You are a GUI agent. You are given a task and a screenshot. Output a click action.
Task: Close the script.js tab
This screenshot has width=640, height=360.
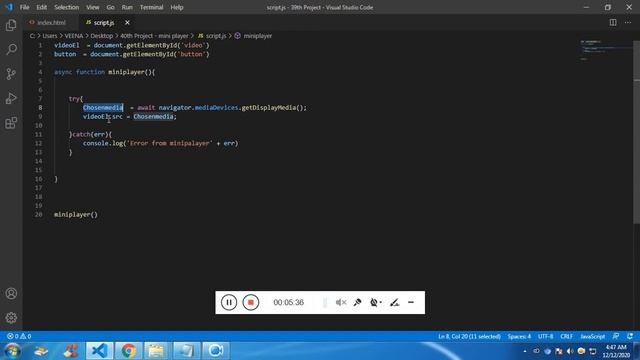pyautogui.click(x=127, y=22)
